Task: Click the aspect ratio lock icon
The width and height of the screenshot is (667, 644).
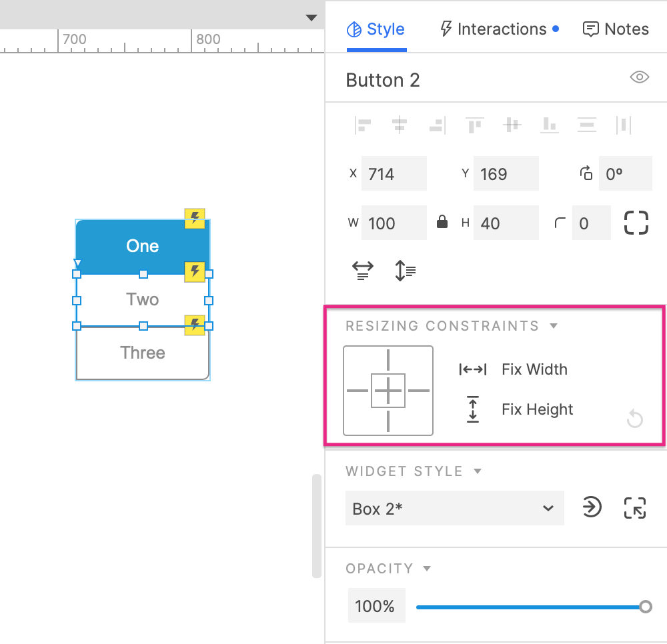Action: [442, 223]
